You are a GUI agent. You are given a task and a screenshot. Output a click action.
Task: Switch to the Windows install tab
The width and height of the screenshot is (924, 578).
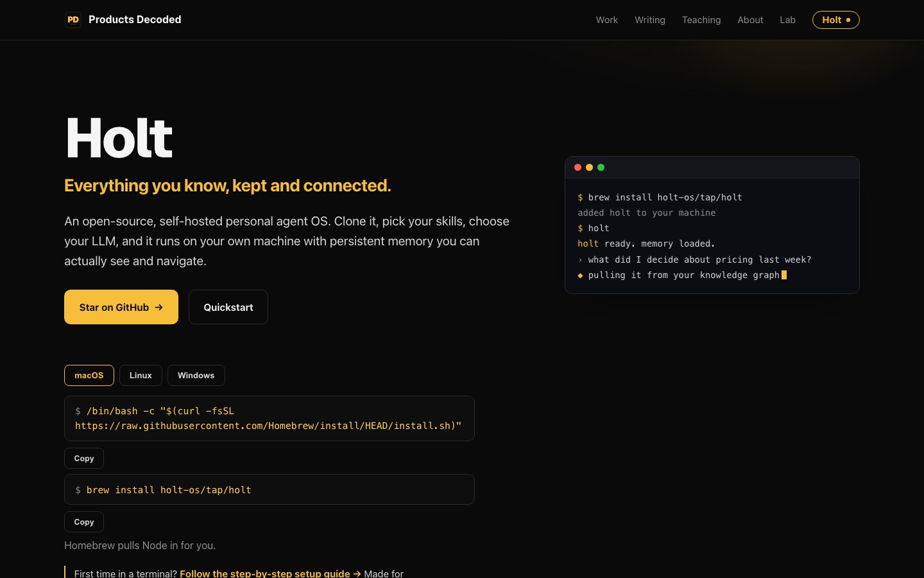(x=196, y=376)
